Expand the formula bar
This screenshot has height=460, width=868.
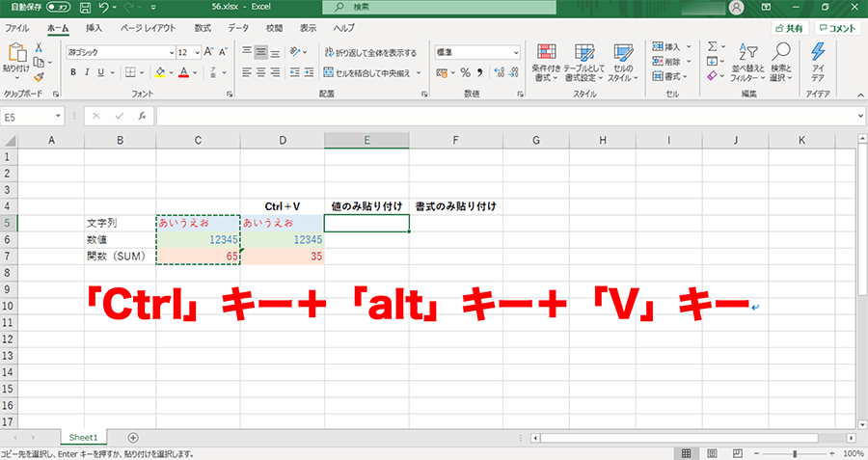pyautogui.click(x=861, y=117)
